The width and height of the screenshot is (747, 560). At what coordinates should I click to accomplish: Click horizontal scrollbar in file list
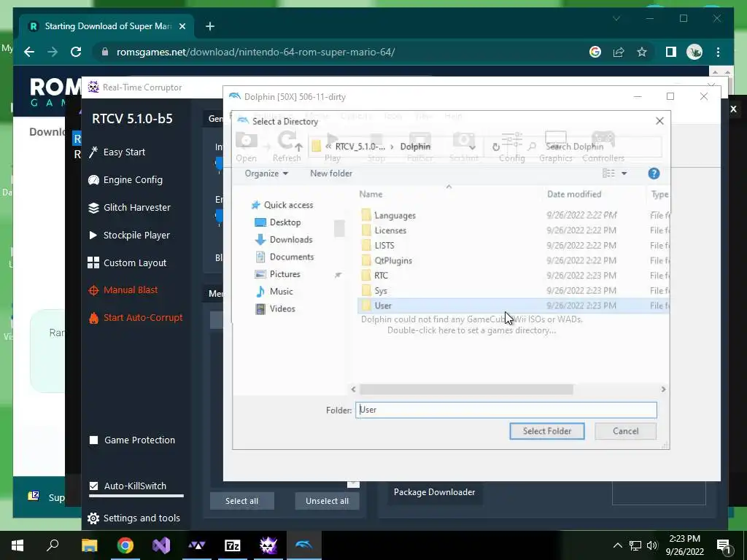(466, 389)
